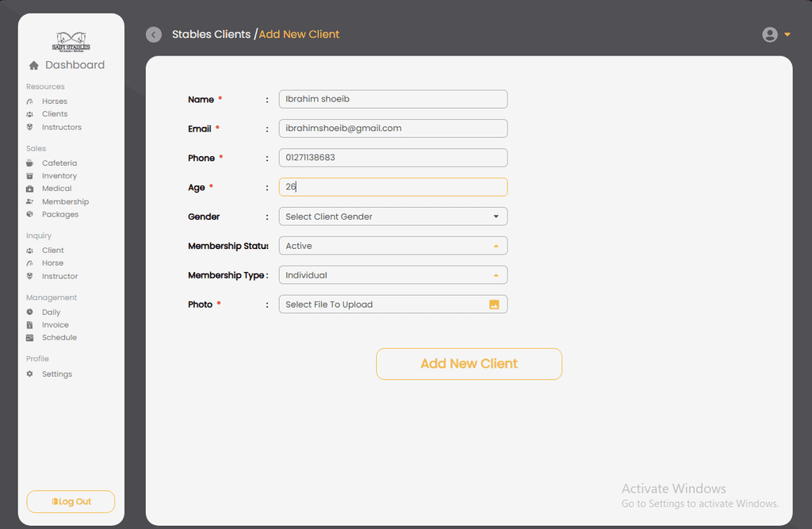
Task: Click the back arrow icon in header
Action: pyautogui.click(x=154, y=35)
